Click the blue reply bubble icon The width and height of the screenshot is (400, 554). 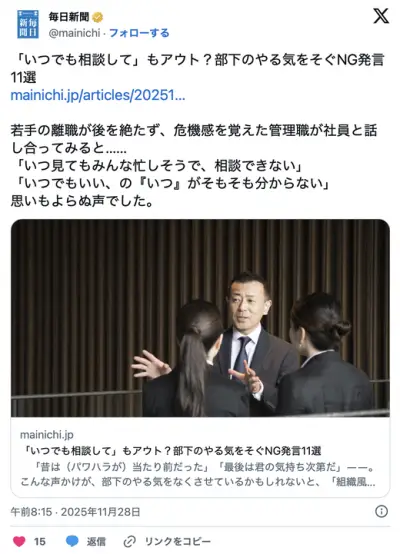72,541
